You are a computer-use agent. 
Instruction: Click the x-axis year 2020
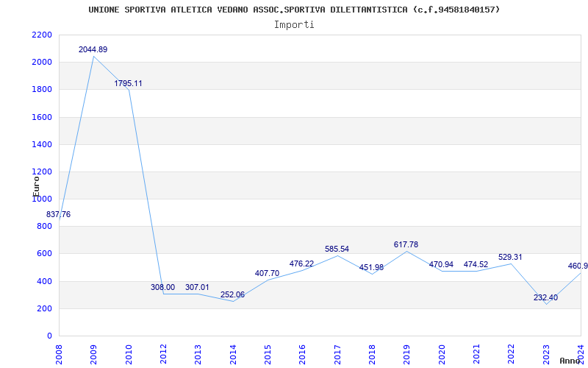click(x=442, y=355)
